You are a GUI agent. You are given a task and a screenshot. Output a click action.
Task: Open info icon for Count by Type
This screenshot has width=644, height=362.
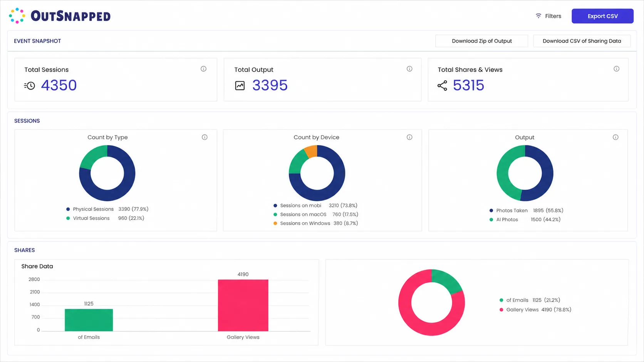(205, 137)
